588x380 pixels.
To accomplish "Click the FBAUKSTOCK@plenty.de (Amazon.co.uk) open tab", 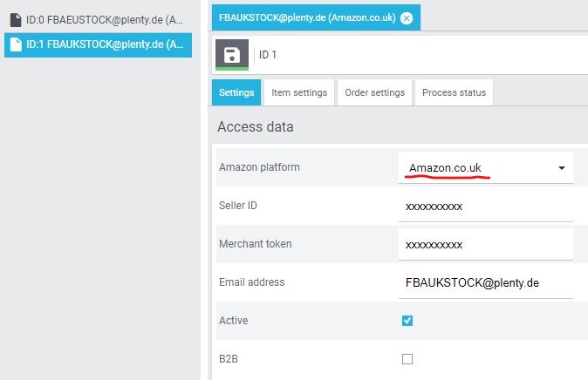I will 306,17.
